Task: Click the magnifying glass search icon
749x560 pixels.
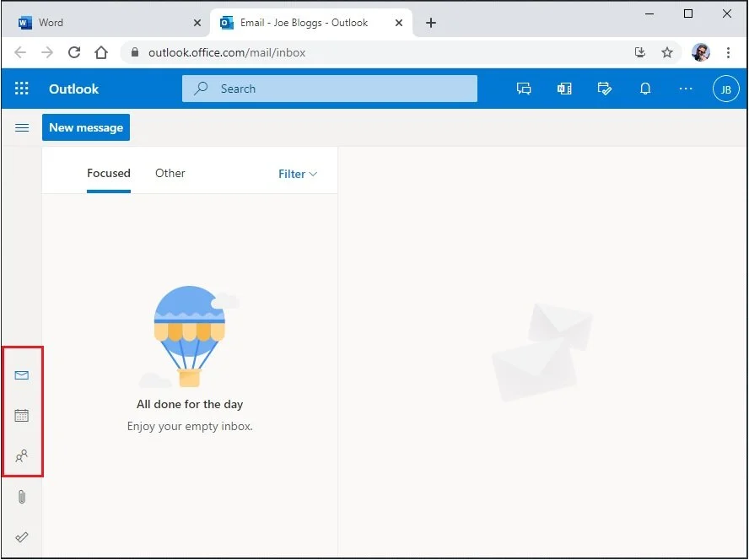Action: point(201,89)
